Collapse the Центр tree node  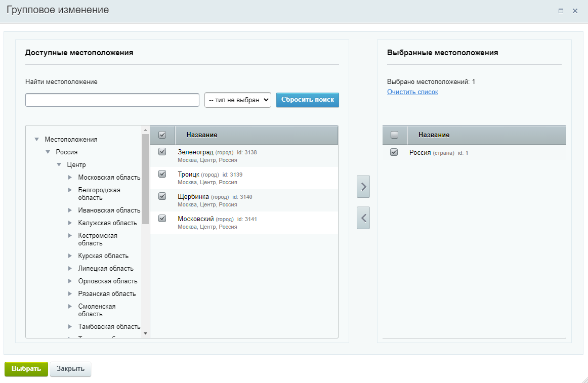59,164
